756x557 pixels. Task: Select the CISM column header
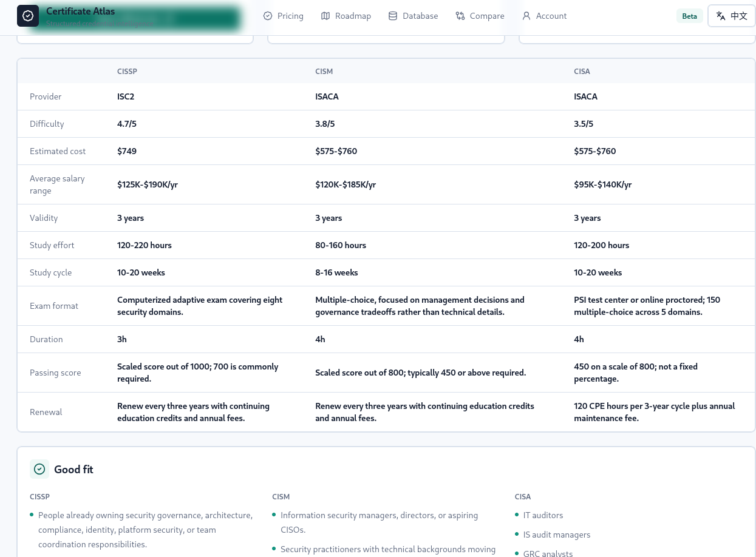[324, 71]
